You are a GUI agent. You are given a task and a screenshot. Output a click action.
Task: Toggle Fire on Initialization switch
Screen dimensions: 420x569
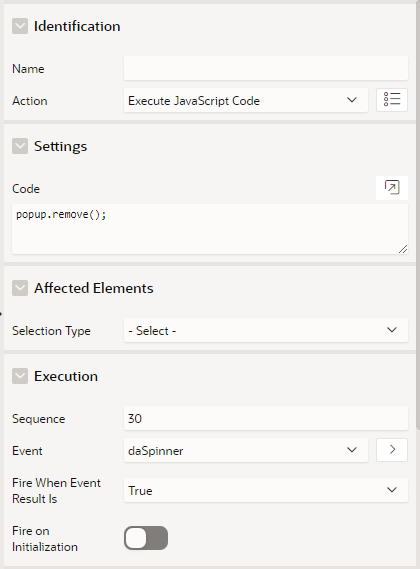click(146, 538)
